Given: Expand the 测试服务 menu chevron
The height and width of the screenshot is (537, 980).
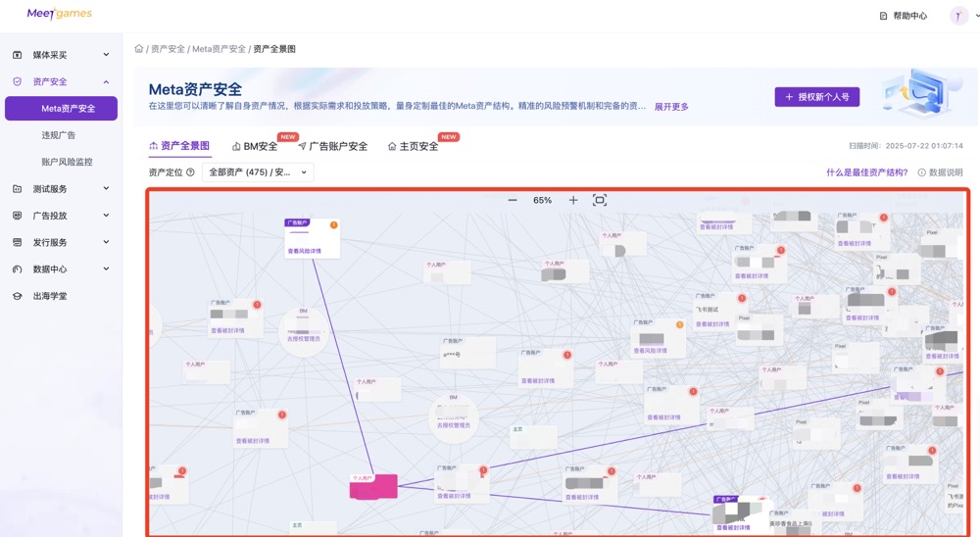Looking at the screenshot, I should [x=106, y=188].
